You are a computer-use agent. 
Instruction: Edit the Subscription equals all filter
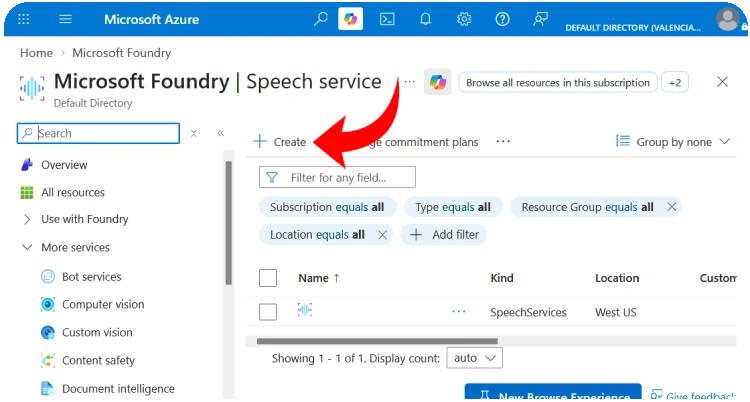(x=327, y=207)
